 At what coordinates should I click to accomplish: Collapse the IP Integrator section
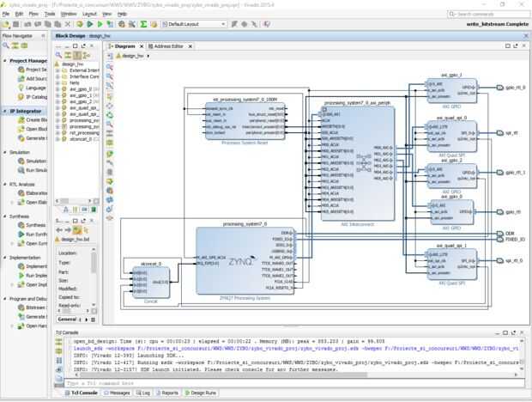tap(5, 111)
